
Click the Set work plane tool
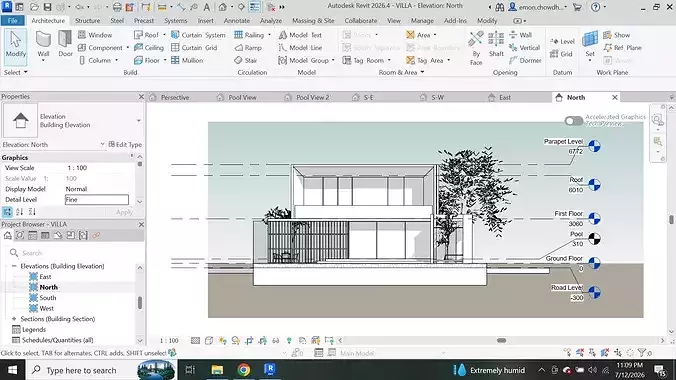590,46
